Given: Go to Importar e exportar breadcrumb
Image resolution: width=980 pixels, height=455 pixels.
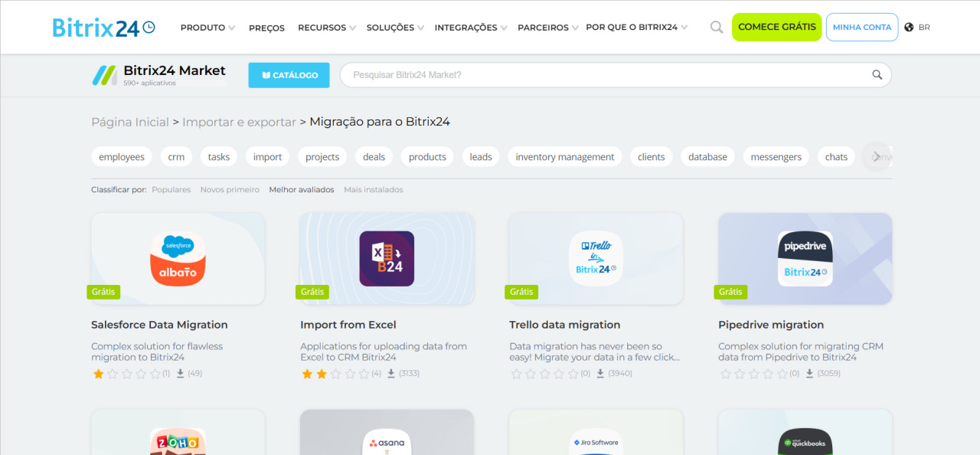Looking at the screenshot, I should pyautogui.click(x=239, y=122).
